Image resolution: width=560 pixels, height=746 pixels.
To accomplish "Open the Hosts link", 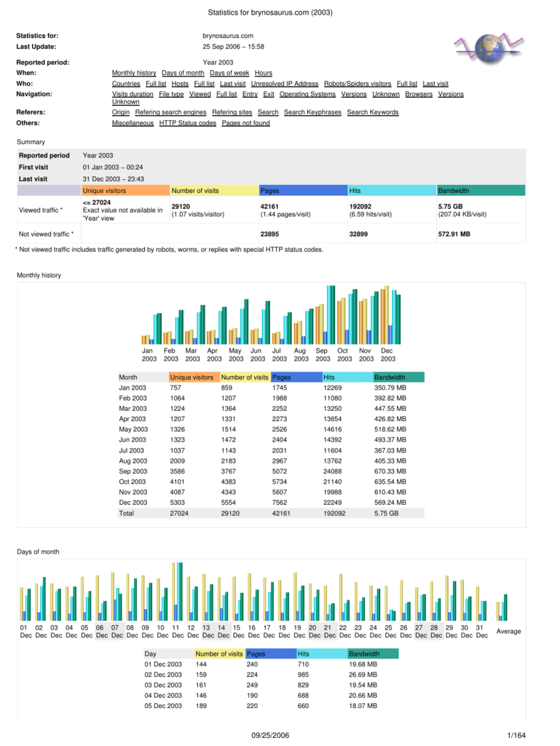I will click(x=180, y=84).
